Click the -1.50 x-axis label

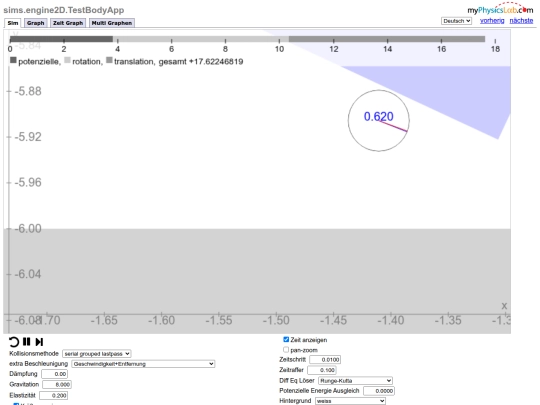(x=276, y=320)
